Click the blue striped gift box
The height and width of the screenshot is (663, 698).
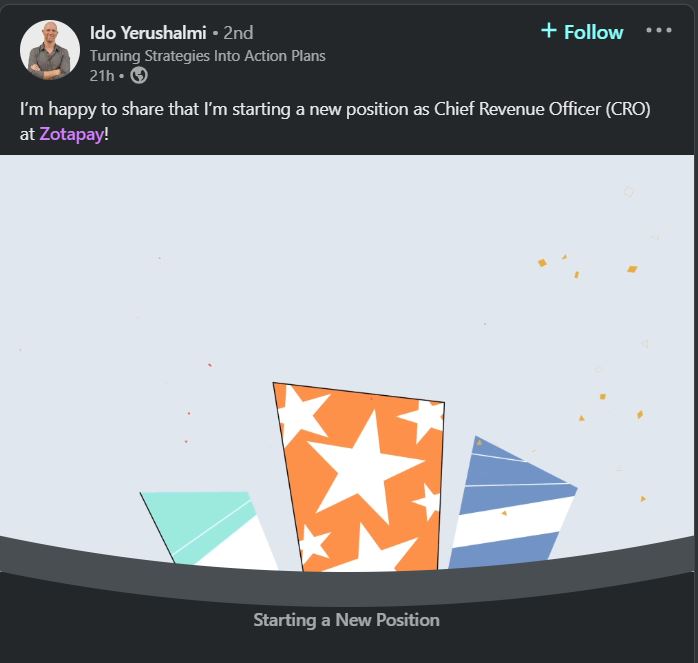click(x=512, y=503)
